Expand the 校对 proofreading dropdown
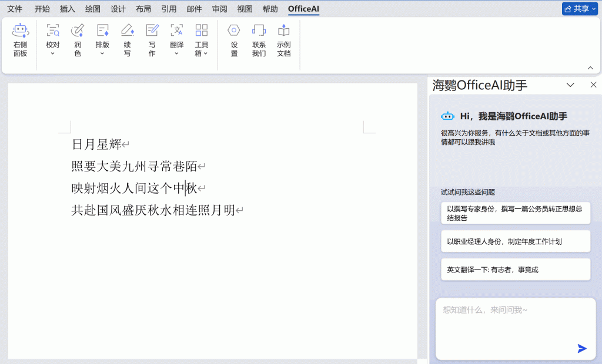This screenshot has height=364, width=602. pyautogui.click(x=53, y=53)
